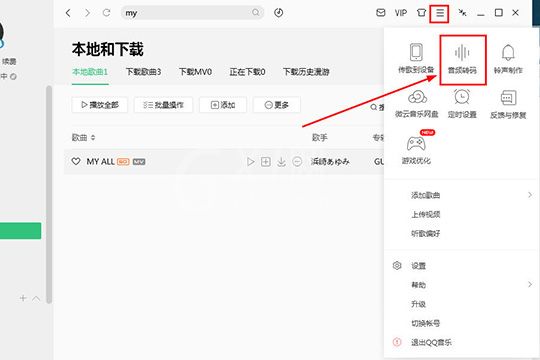Switch to 正在下载0 tab
Screen dimensions: 540x360
tap(247, 72)
